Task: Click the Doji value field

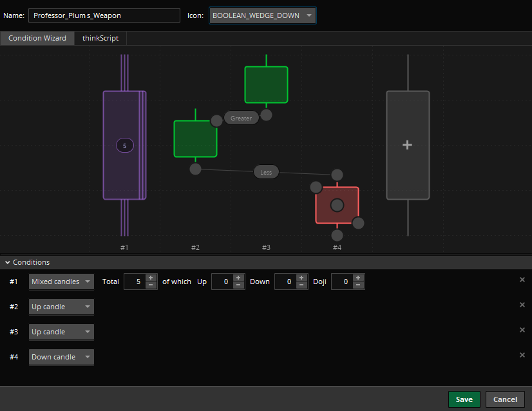Action: coord(343,282)
